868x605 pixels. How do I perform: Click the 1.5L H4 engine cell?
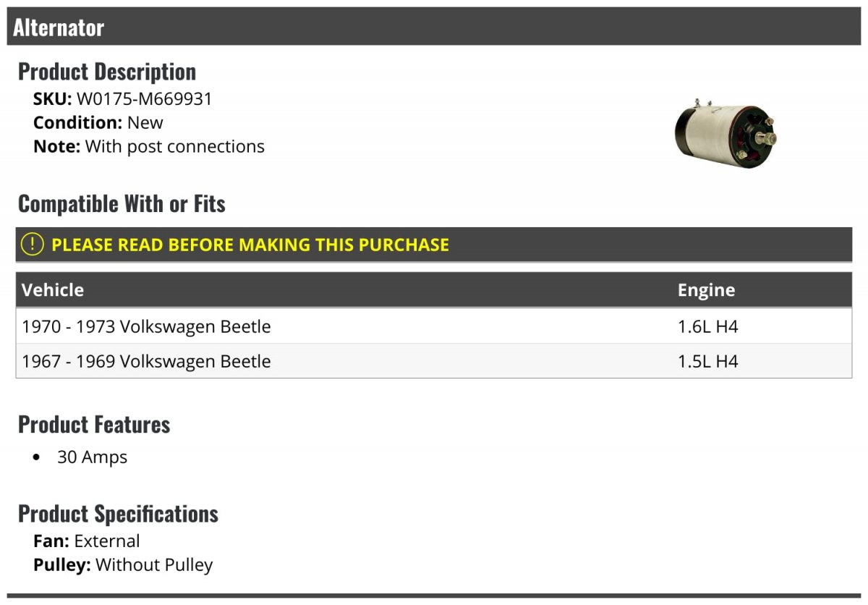coord(707,361)
